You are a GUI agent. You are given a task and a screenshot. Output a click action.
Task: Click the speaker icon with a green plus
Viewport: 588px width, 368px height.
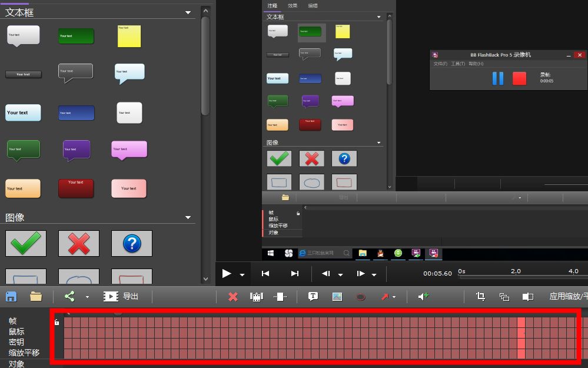pyautogui.click(x=423, y=297)
